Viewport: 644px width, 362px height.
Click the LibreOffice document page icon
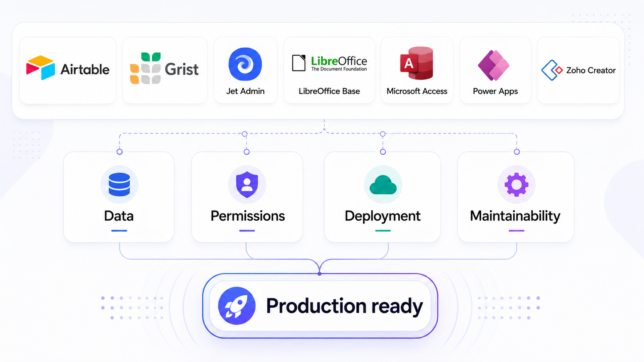click(299, 63)
